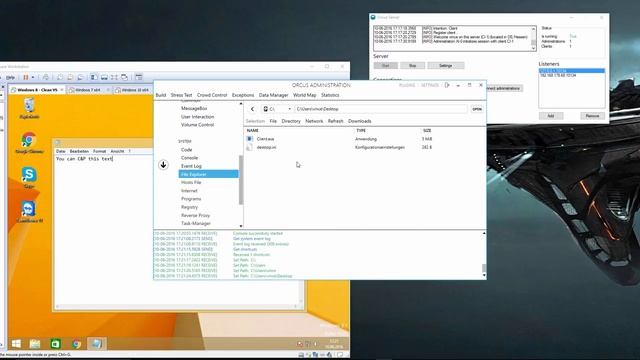Open the Directory menu in the file explorer

(x=291, y=121)
